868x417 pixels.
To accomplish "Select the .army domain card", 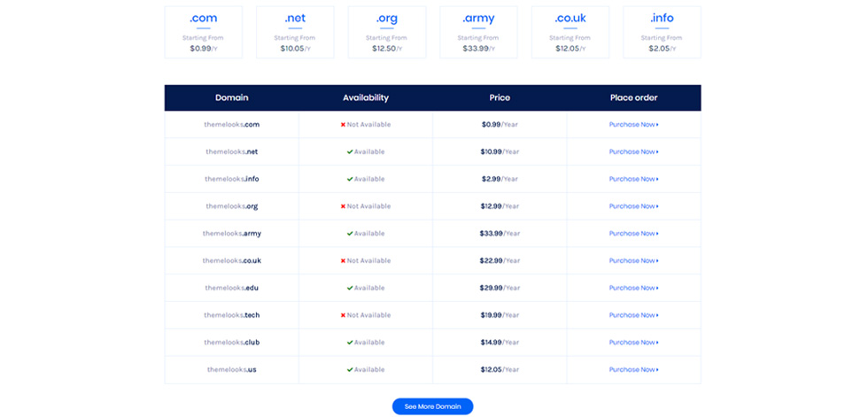I will click(x=478, y=32).
